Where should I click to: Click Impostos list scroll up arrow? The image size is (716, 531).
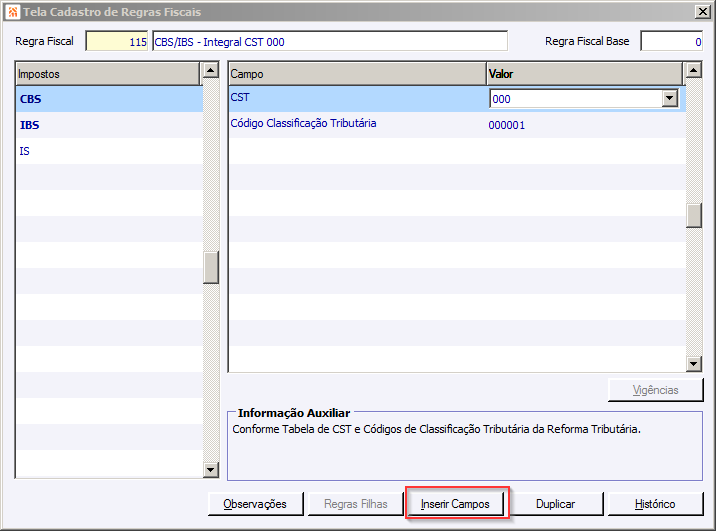(x=211, y=70)
